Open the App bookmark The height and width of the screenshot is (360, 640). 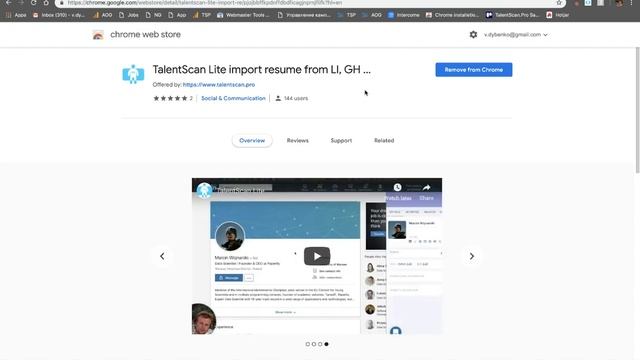[x=177, y=15]
